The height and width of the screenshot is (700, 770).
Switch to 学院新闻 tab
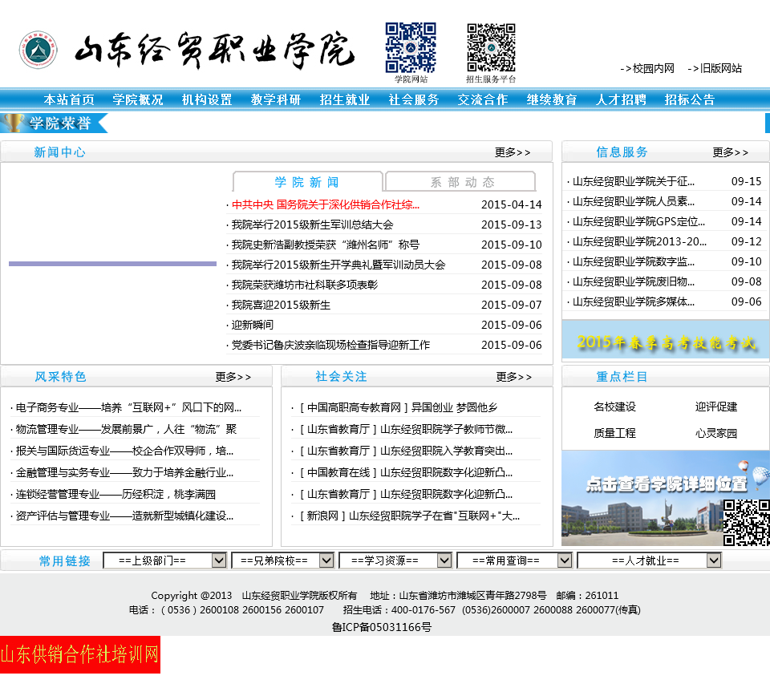(307, 182)
